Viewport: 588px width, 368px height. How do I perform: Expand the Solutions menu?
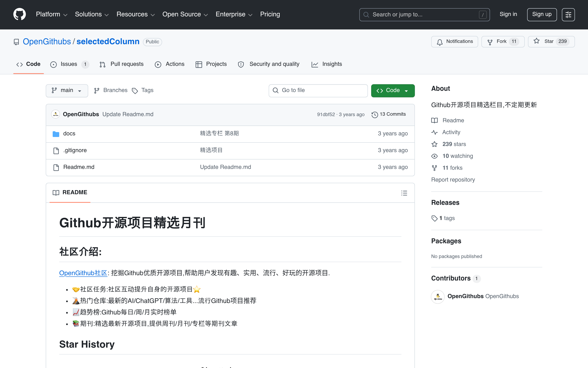click(x=92, y=14)
